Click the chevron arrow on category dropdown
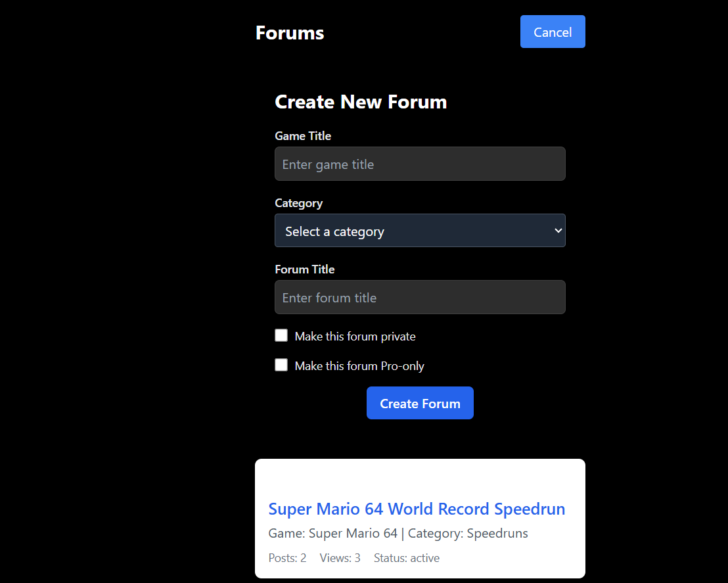 (x=558, y=231)
